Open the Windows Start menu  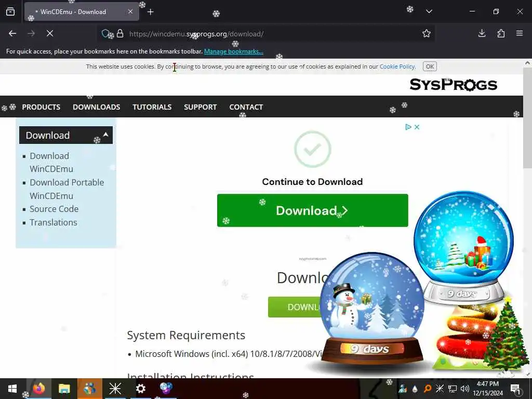click(x=12, y=389)
